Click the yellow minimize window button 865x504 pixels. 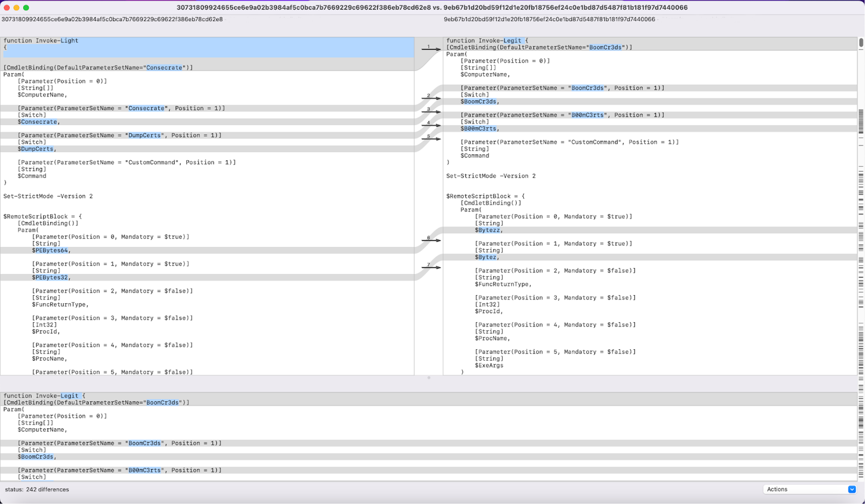(x=16, y=7)
